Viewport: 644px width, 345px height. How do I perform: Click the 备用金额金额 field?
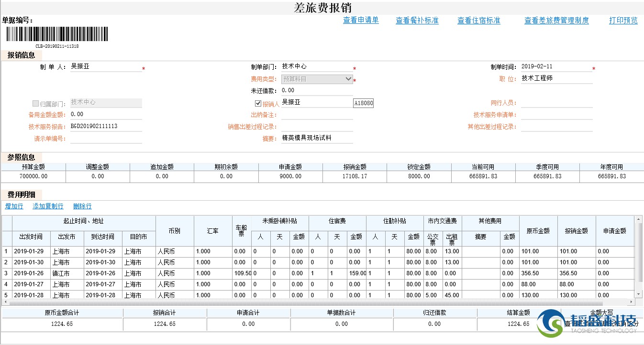[x=106, y=115]
